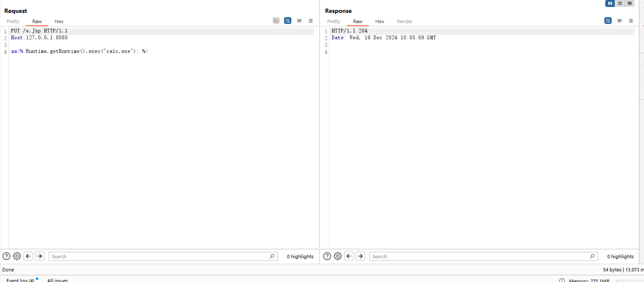Open the Request Hex tab
Screen dimensions: 644x282
[x=59, y=21]
